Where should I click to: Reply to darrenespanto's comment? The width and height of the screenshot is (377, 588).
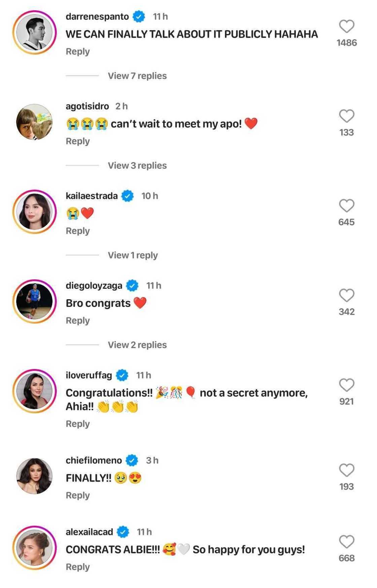click(x=78, y=51)
